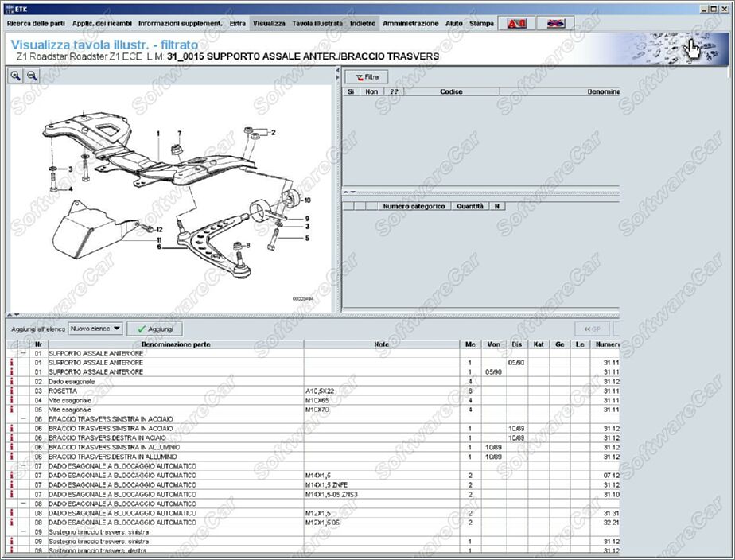The width and height of the screenshot is (735, 560).
Task: Collapse the 06 BRACCIO TRASVERS group
Action: pyautogui.click(x=23, y=419)
